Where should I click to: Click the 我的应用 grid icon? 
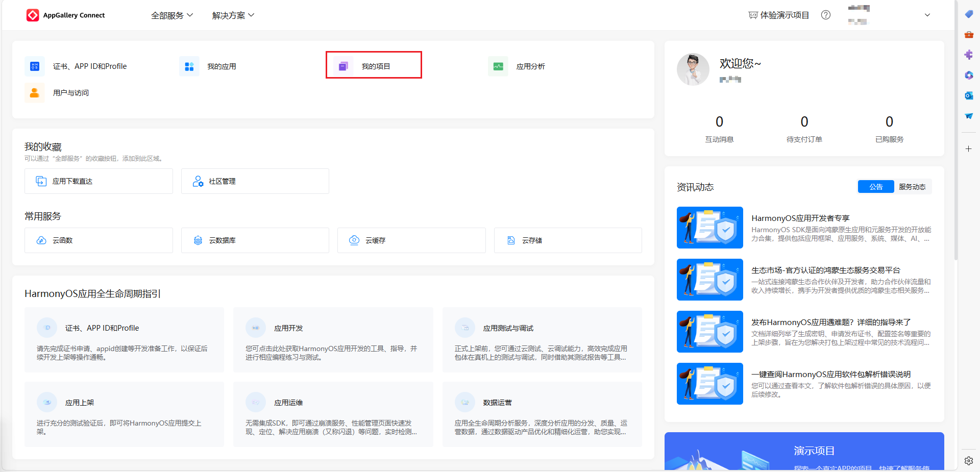[x=189, y=66]
